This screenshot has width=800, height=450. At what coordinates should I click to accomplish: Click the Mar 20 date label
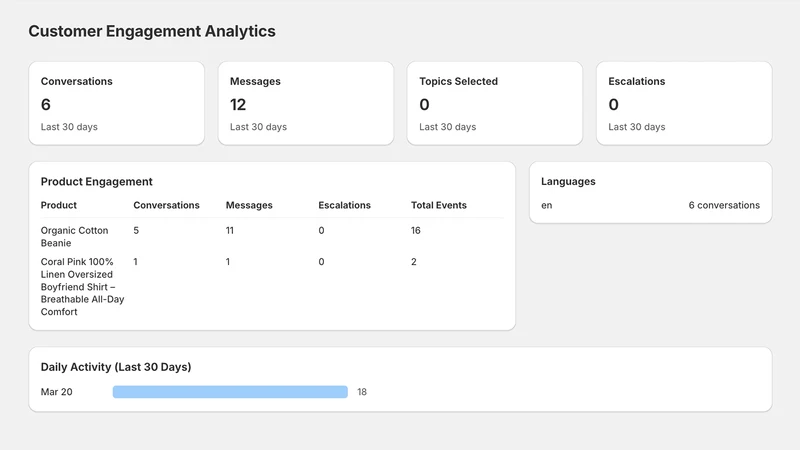pos(57,392)
